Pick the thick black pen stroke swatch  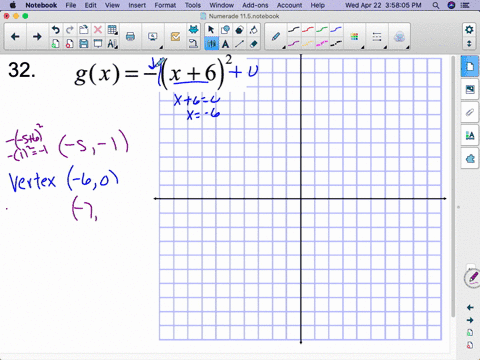[x=336, y=44]
